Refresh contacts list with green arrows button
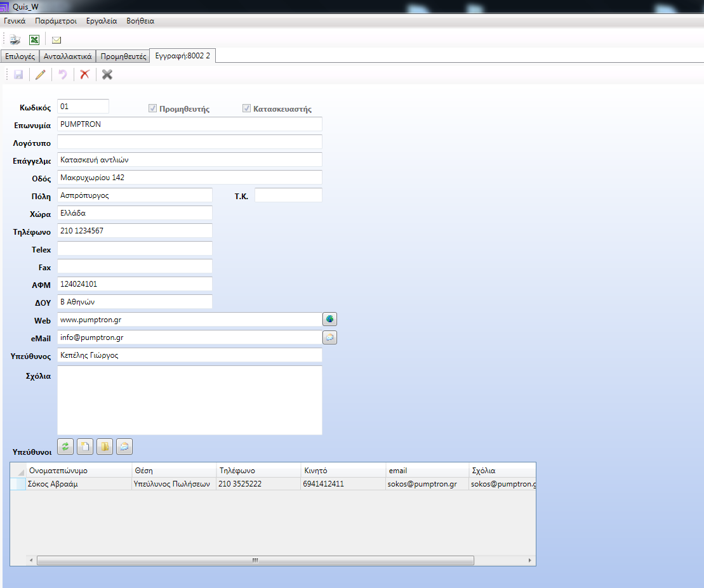This screenshot has height=588, width=704. pos(65,447)
